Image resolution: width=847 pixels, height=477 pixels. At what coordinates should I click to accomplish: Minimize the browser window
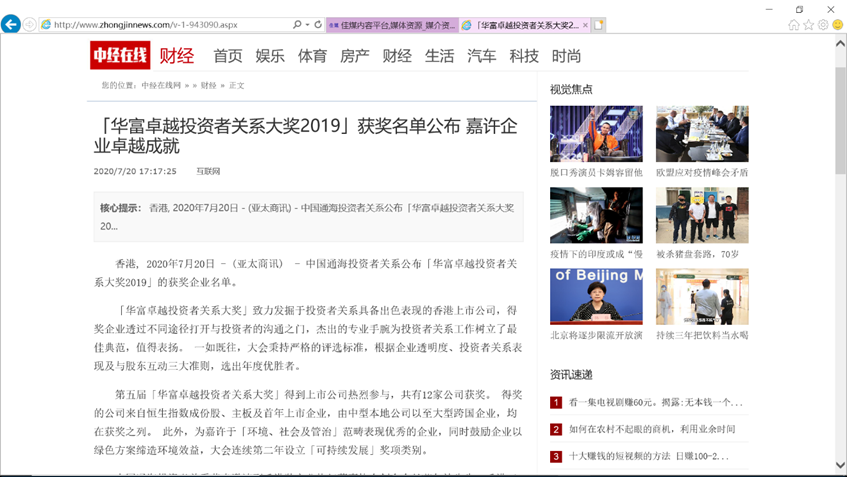pyautogui.click(x=769, y=9)
